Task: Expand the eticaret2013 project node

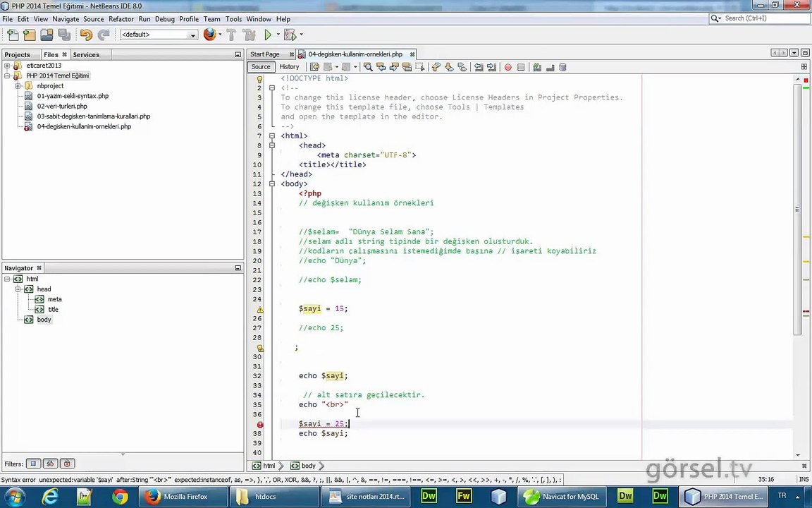Action: [7, 66]
